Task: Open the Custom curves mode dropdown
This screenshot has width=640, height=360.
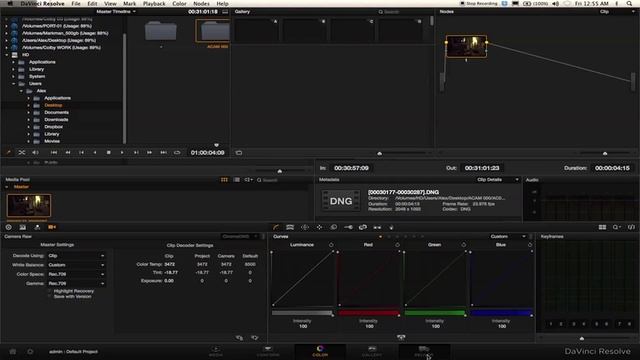Action: coord(508,236)
